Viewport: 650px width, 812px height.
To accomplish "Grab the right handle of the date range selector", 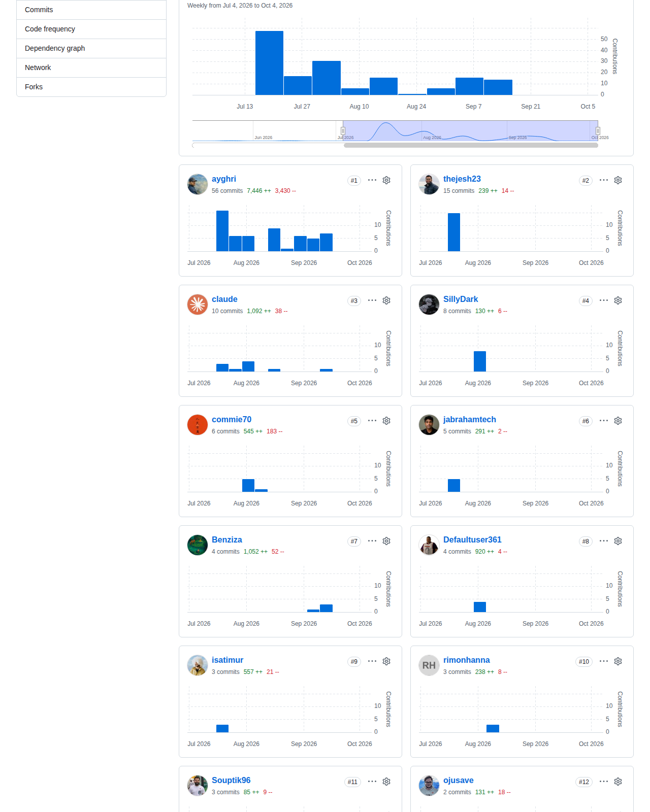I will (x=598, y=130).
